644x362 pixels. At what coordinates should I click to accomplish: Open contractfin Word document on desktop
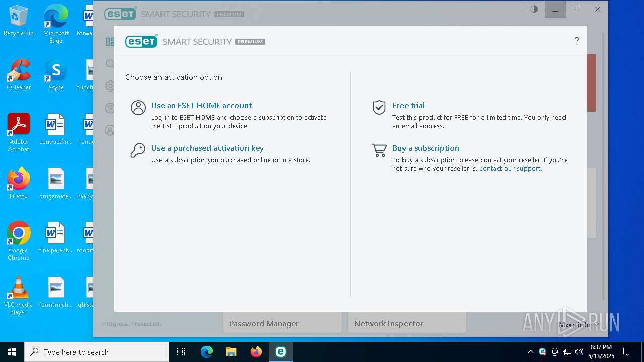[56, 130]
